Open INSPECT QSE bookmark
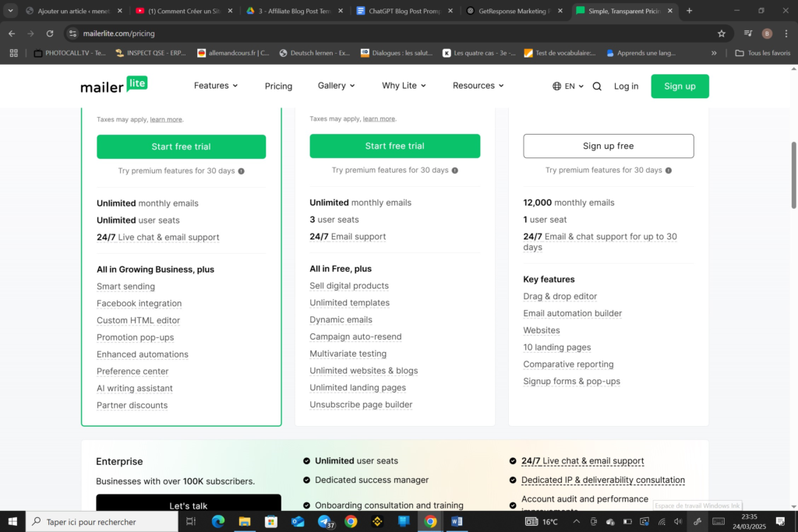The image size is (798, 532). [x=150, y=53]
